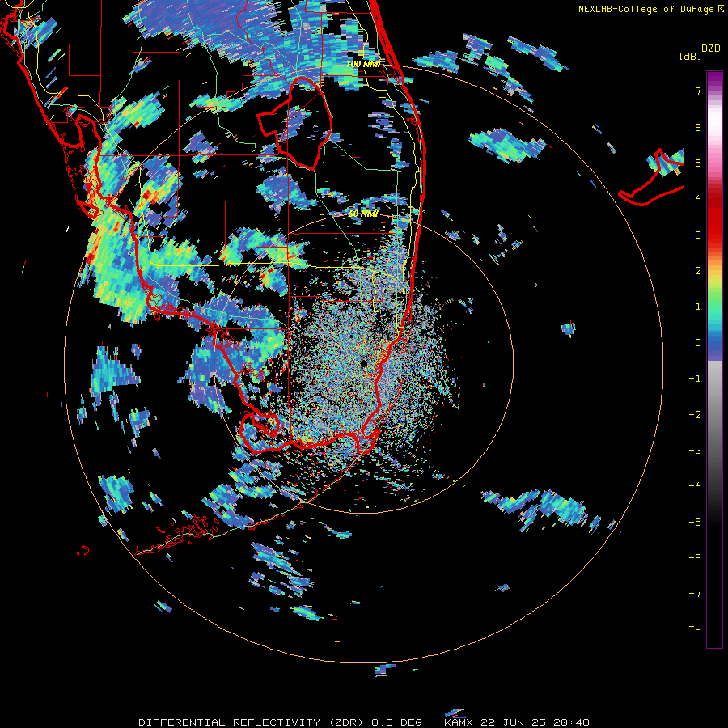Viewport: 728px width, 728px height.
Task: Click the [dB] units label
Action: [690, 56]
